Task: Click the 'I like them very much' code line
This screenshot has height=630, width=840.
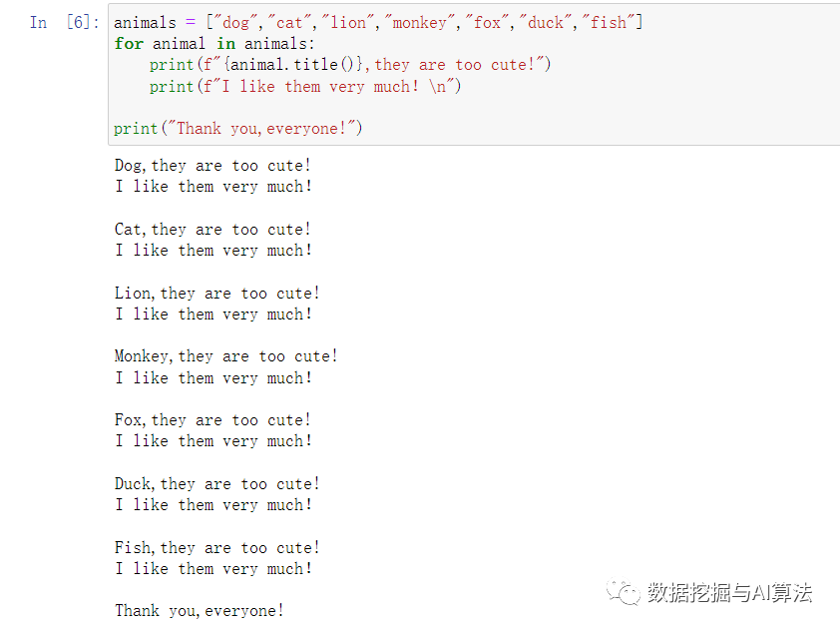Action: pyautogui.click(x=305, y=87)
